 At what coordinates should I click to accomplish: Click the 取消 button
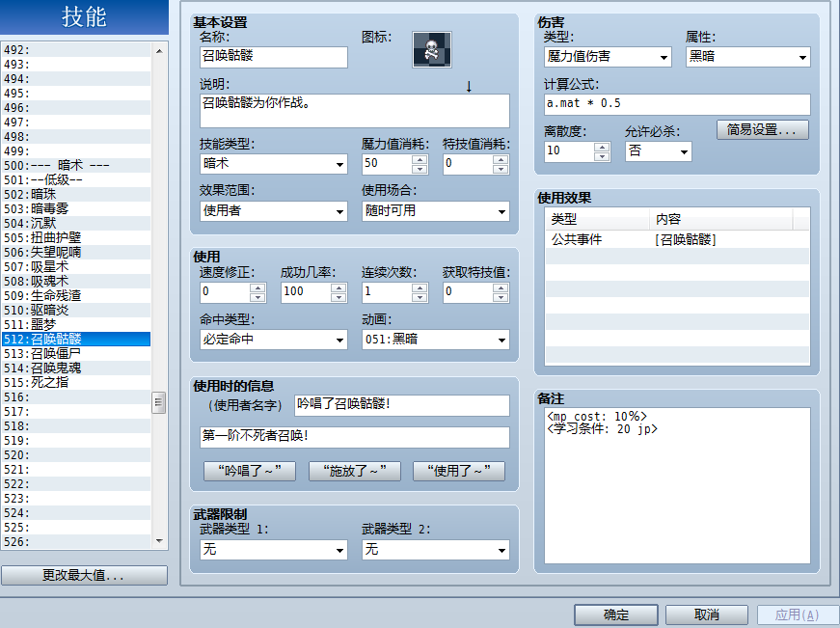(x=707, y=614)
